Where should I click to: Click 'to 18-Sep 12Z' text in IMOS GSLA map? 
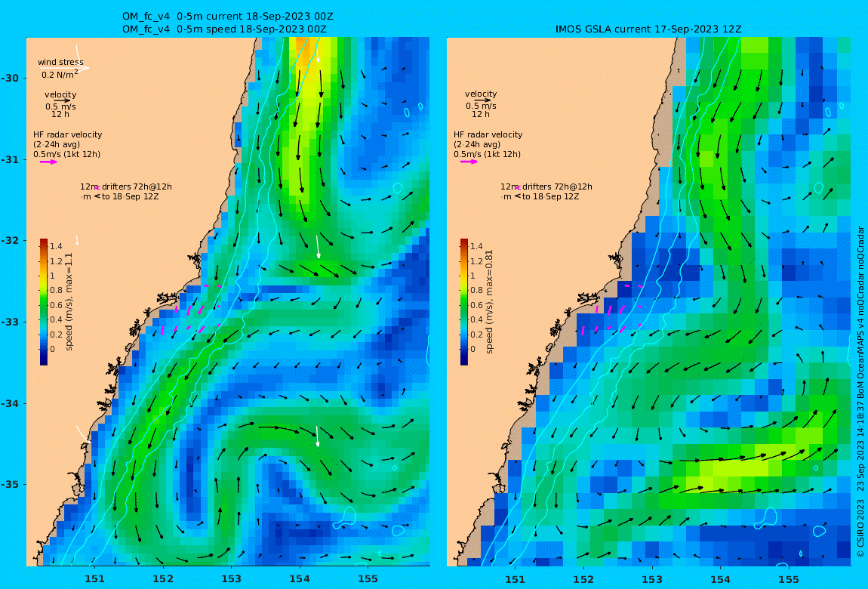tap(551, 196)
